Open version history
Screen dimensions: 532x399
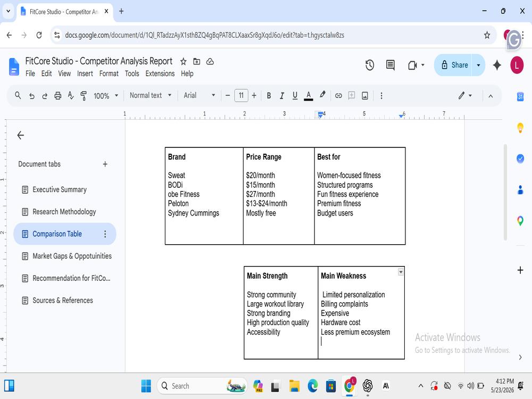pyautogui.click(x=370, y=65)
